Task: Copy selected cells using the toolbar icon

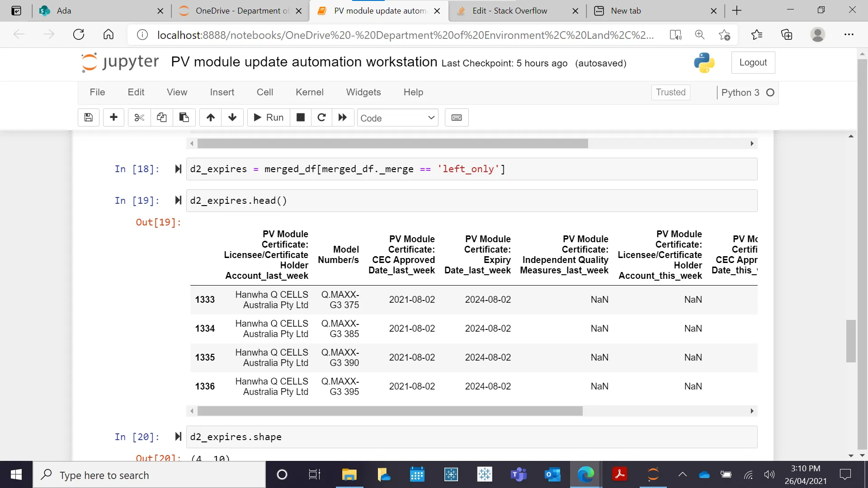Action: 161,117
